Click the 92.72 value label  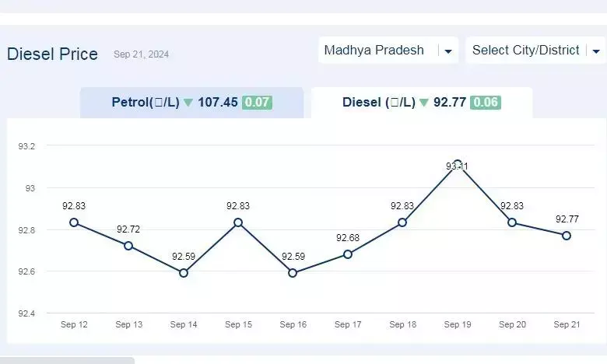[128, 229]
